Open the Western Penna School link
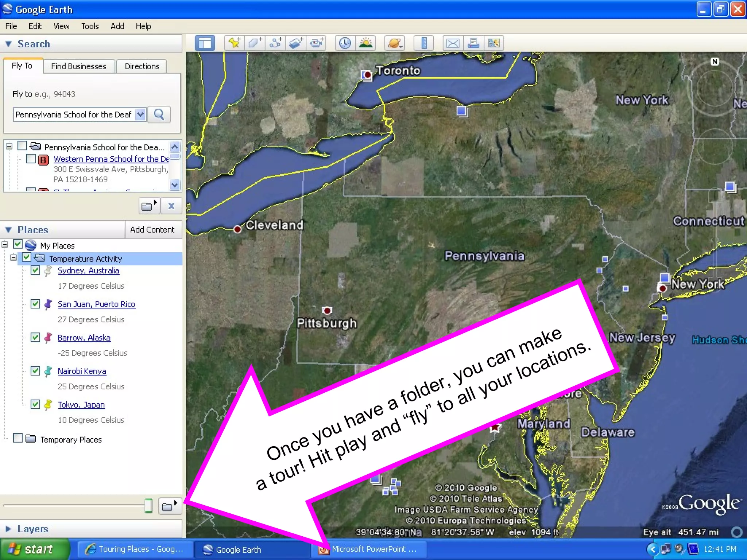The width and height of the screenshot is (747, 560). pyautogui.click(x=111, y=159)
